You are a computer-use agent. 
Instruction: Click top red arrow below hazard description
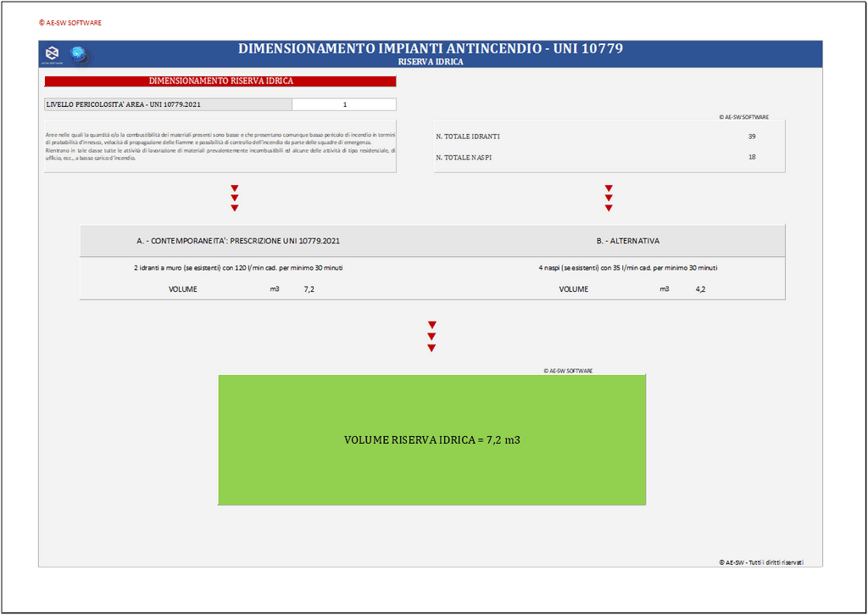(235, 188)
